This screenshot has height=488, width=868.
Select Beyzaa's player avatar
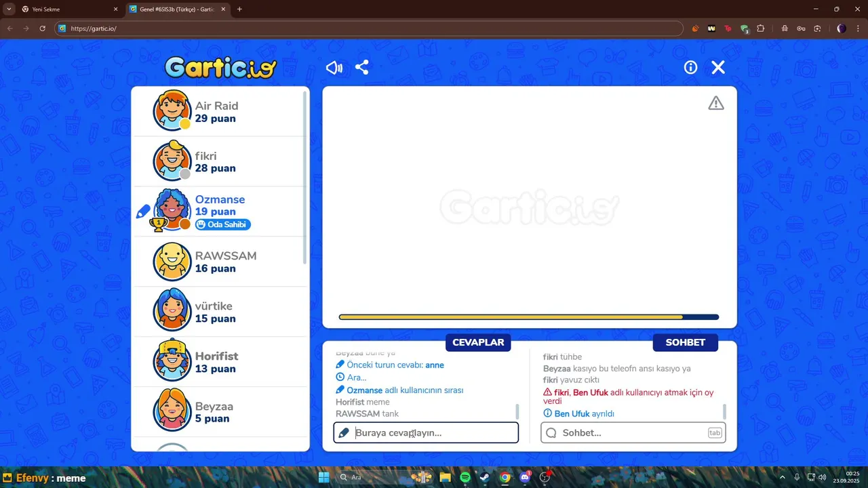[172, 411]
